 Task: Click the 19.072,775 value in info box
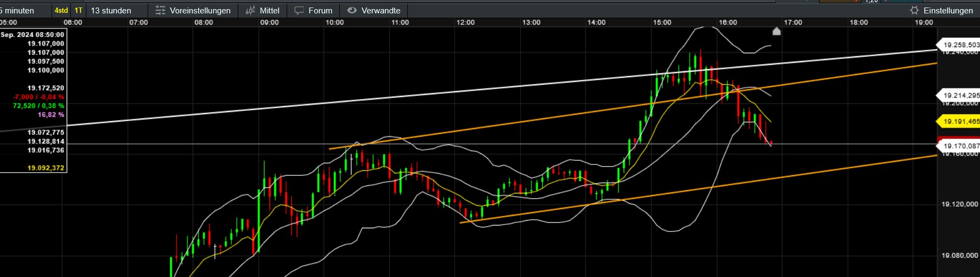coord(46,132)
